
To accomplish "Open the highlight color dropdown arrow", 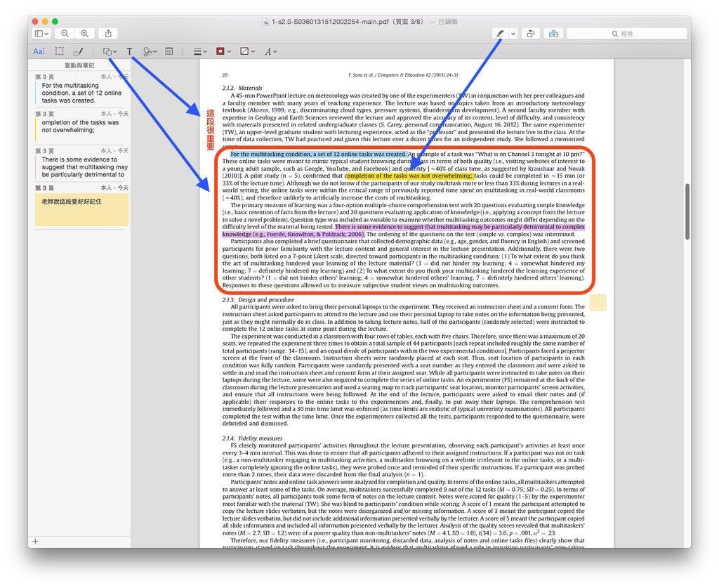I will coord(513,34).
